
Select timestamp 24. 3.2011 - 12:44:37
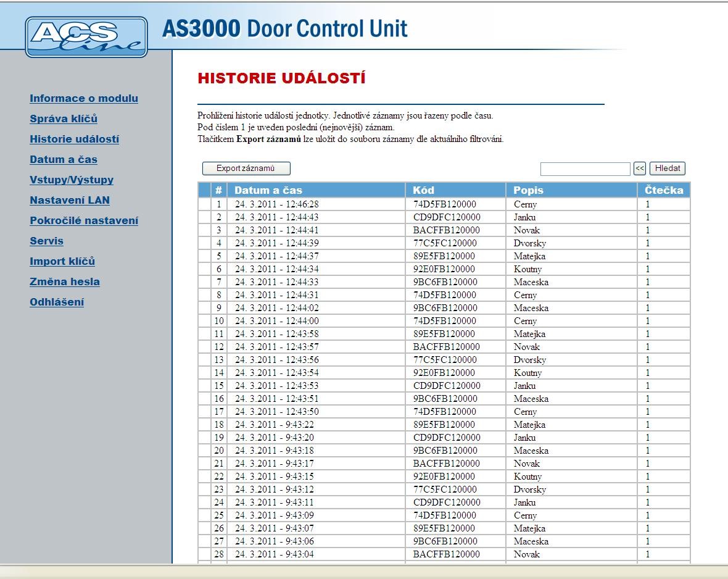pyautogui.click(x=277, y=256)
